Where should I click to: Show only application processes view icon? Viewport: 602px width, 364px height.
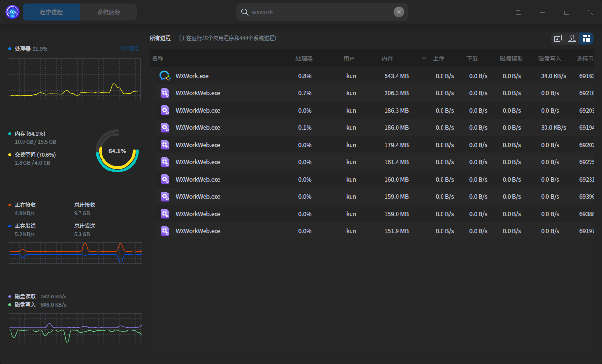click(557, 38)
